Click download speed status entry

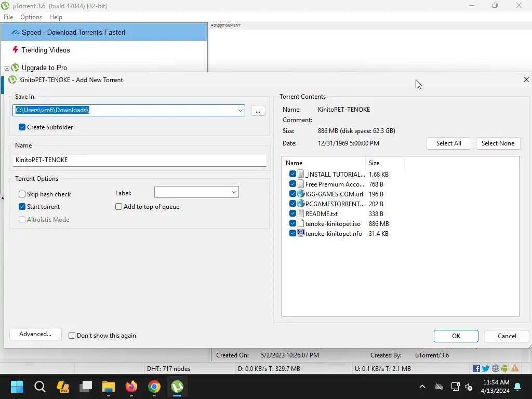coord(269,368)
